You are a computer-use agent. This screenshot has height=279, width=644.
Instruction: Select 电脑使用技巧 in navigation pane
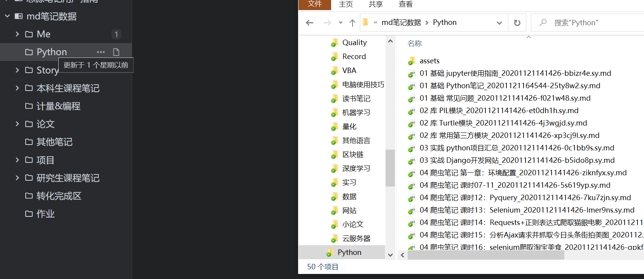pos(363,85)
